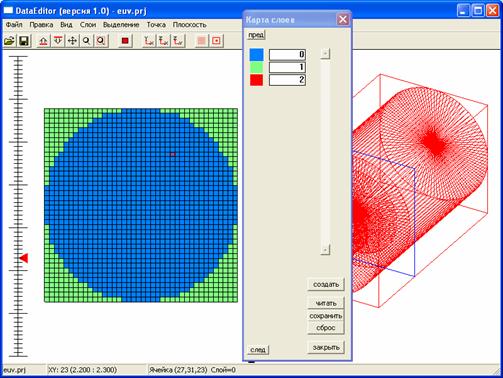This screenshot has height=378, width=503.
Task: Click the red filled square toolbar icon
Action: (125, 41)
